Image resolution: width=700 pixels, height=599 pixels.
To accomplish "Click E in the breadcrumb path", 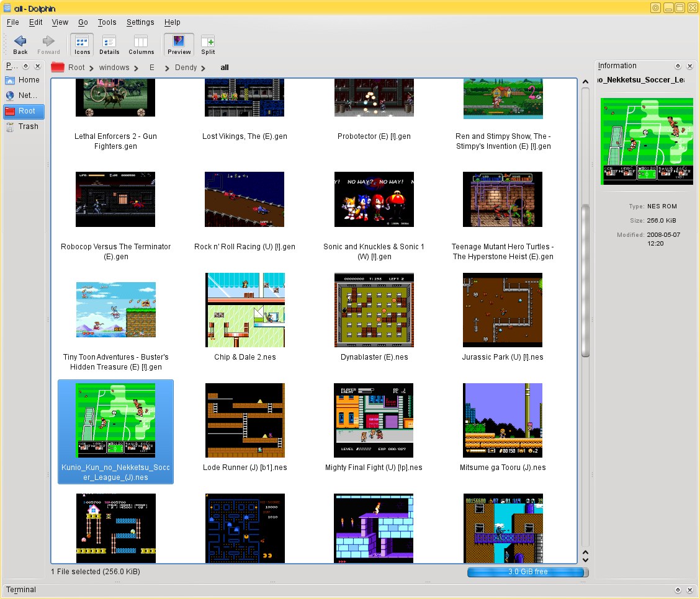I will point(152,68).
